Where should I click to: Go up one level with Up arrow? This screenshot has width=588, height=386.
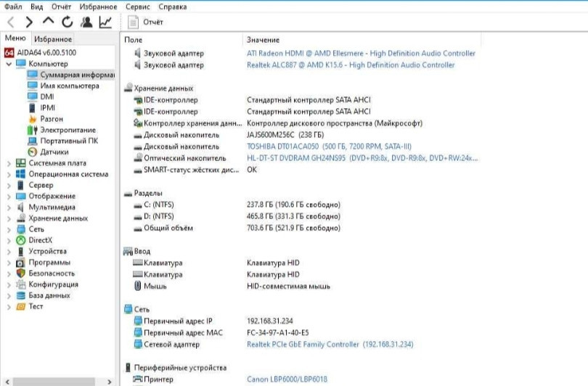(x=48, y=22)
